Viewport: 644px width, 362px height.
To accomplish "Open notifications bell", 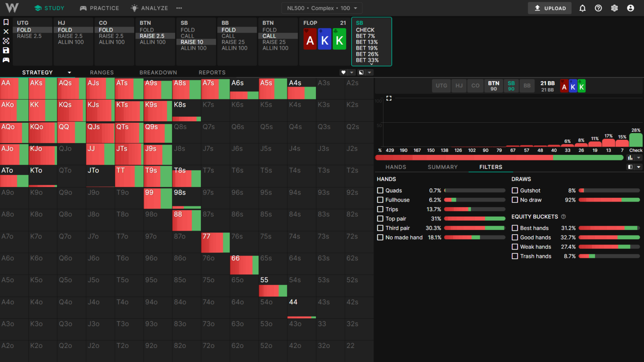I will click(582, 8).
